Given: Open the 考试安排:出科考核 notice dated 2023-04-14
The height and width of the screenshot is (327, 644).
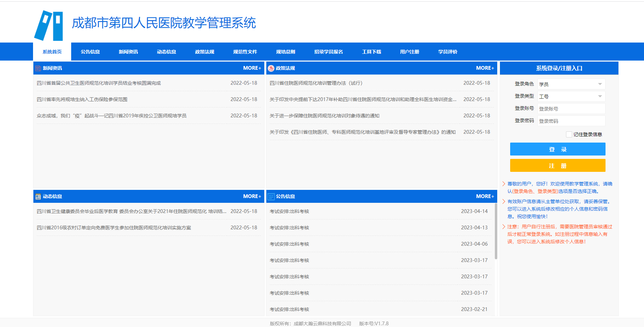Looking at the screenshot, I should click(289, 211).
